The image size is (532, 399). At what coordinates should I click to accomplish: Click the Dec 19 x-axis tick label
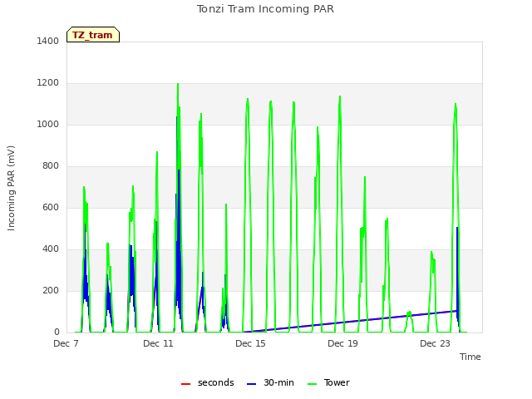pos(342,343)
